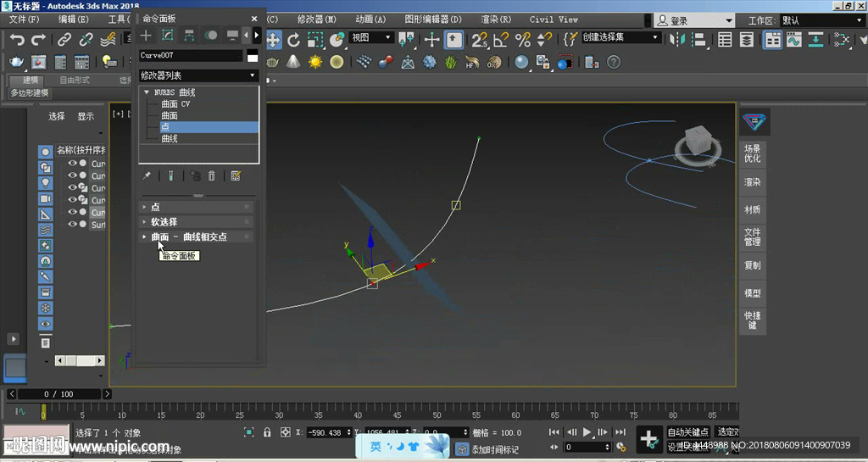Viewport: 868px width, 462px height.
Task: Toggle the Ribbon toolbar button
Action: [772, 40]
